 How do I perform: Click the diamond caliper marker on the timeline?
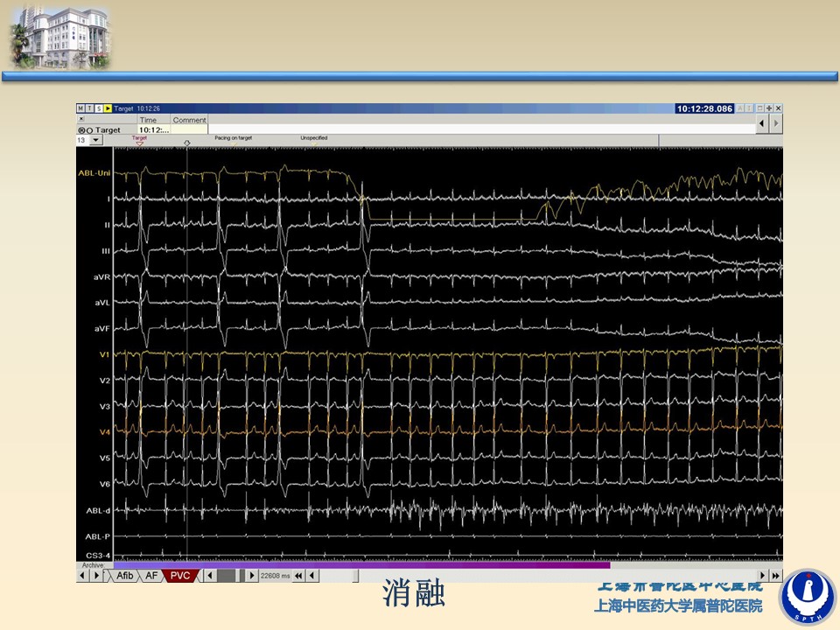187,143
